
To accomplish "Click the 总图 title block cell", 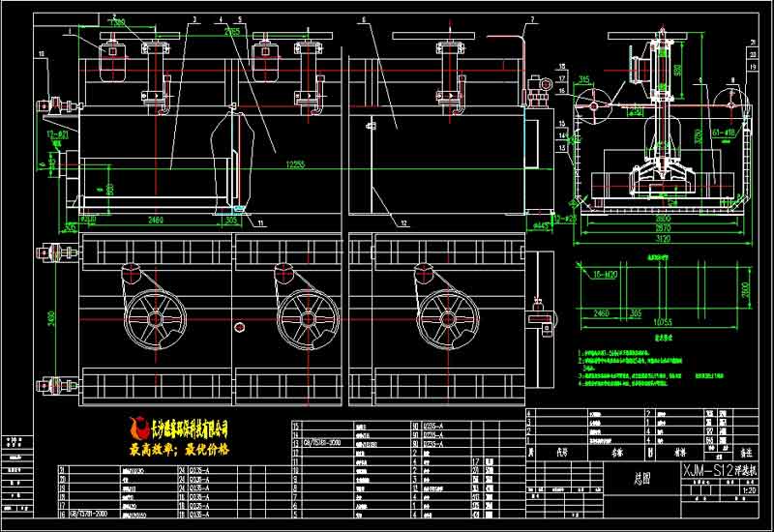I will [x=627, y=476].
